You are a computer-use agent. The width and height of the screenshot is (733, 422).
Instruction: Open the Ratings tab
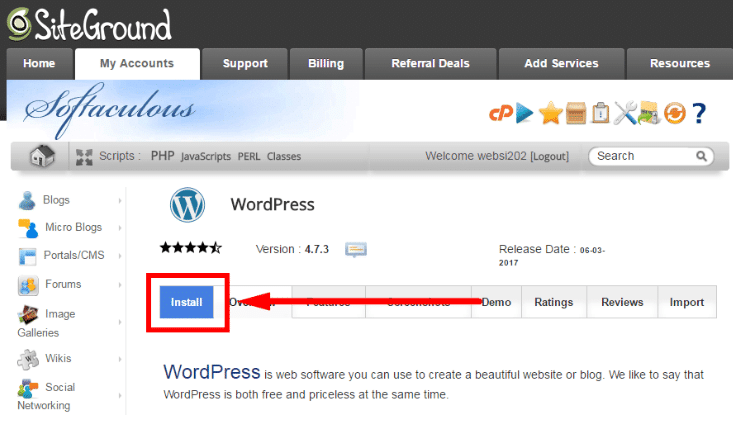[x=554, y=302]
